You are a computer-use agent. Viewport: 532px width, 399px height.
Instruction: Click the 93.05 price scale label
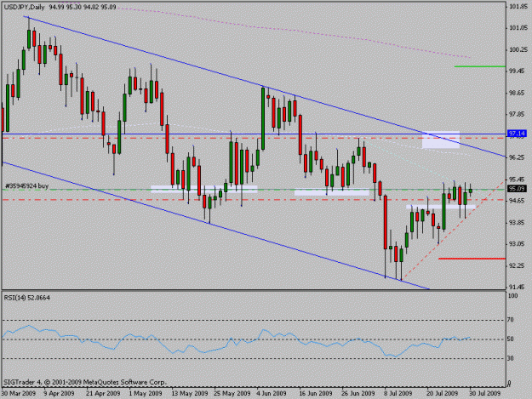tap(518, 244)
